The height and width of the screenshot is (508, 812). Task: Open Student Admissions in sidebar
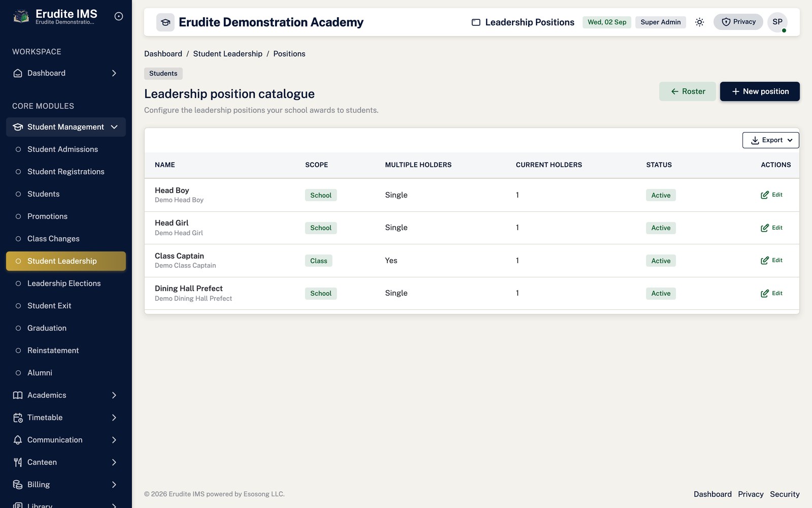coord(66,149)
